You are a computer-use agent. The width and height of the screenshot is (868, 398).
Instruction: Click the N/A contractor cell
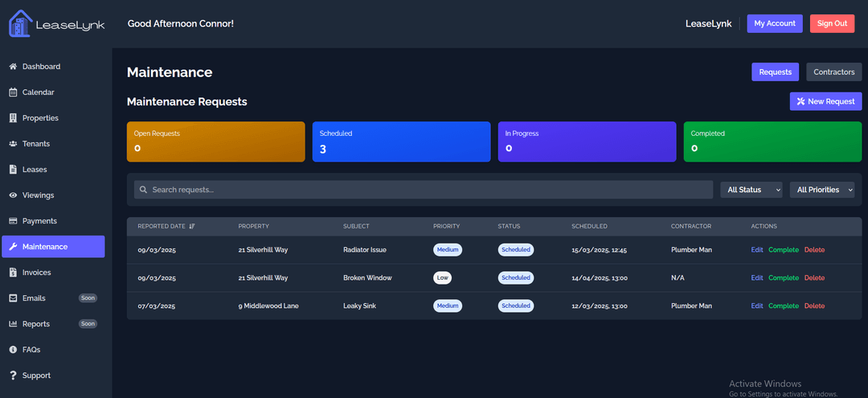[x=678, y=278]
